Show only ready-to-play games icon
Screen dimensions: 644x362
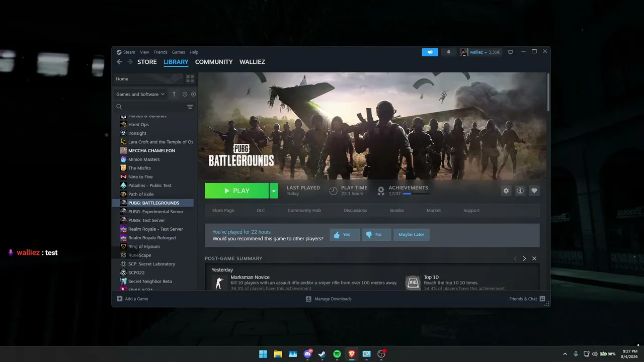pos(194,94)
